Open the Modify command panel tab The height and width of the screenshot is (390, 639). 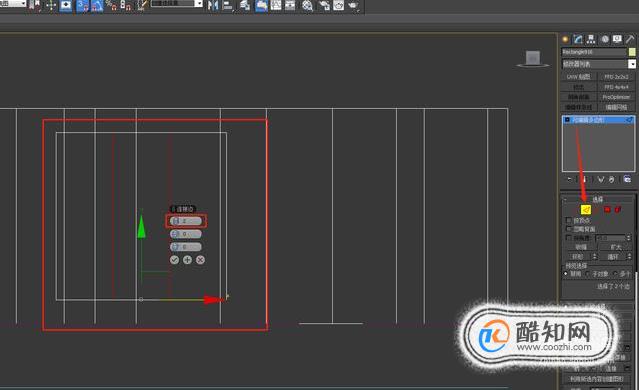[578, 40]
